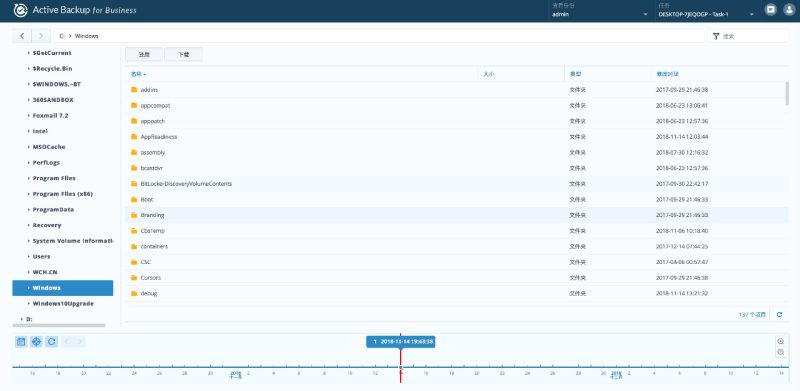
Task: Click the 137 items count text
Action: tap(752, 315)
